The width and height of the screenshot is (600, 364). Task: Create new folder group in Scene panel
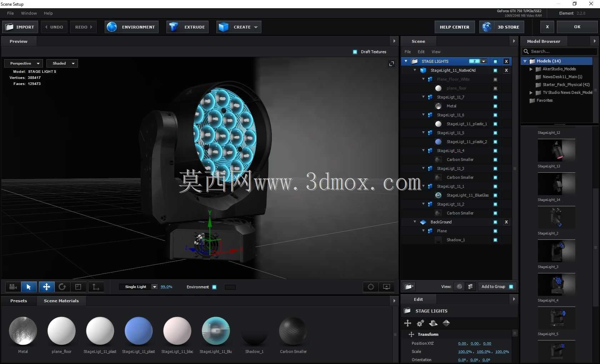pos(409,287)
